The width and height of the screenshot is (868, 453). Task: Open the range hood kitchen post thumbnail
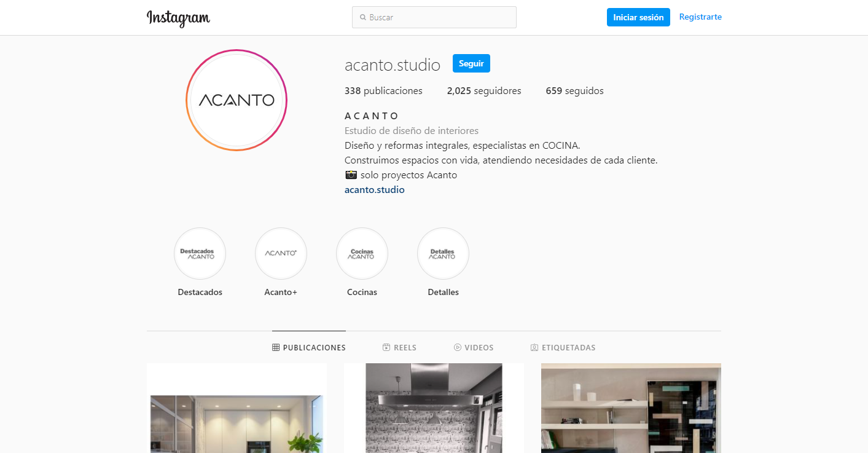point(434,408)
